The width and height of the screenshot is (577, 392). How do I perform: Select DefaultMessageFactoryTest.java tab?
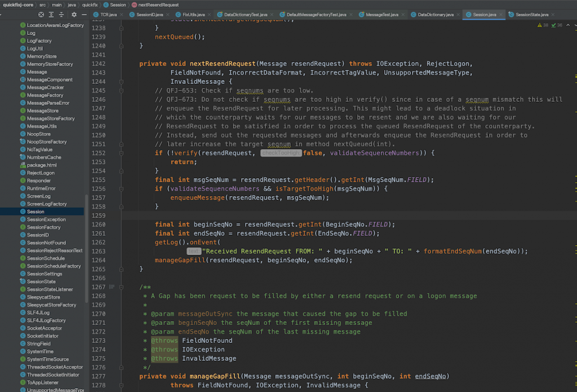coord(316,15)
